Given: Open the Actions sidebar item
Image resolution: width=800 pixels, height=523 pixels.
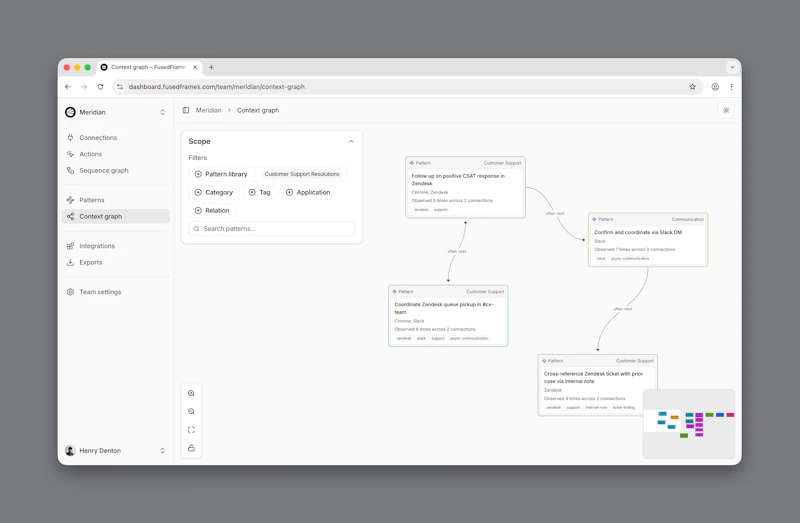Looking at the screenshot, I should [x=115, y=154].
